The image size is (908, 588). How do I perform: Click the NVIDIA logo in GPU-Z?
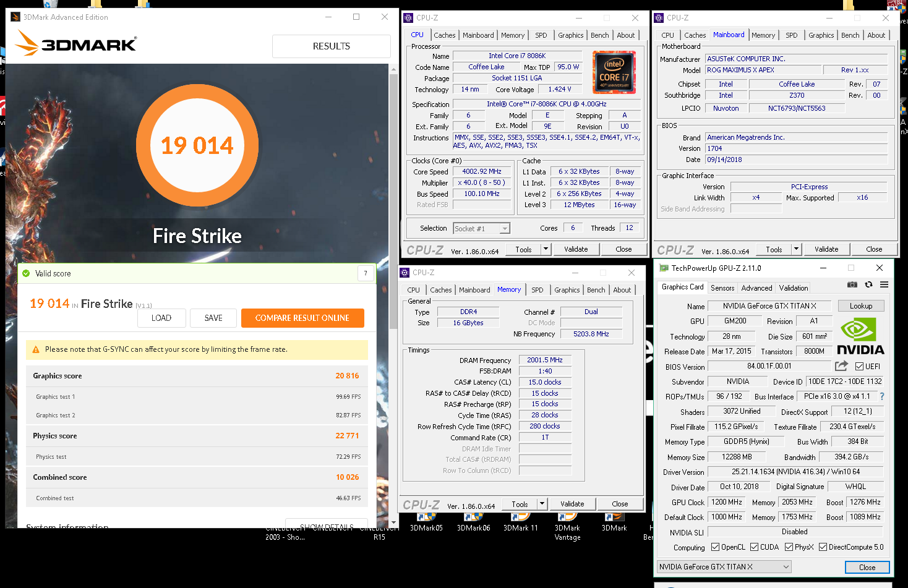pyautogui.click(x=860, y=336)
